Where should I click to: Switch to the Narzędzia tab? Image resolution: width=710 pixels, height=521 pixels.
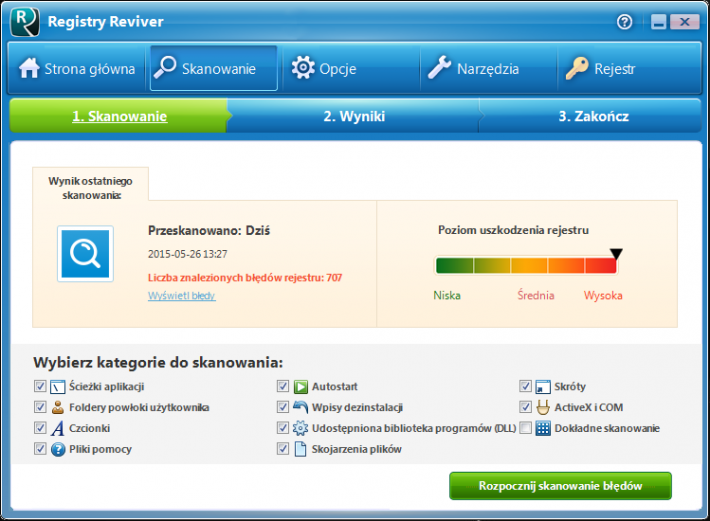[489, 68]
